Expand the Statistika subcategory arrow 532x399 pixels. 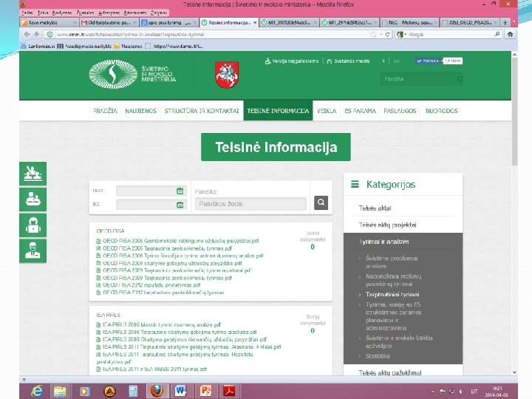click(360, 356)
